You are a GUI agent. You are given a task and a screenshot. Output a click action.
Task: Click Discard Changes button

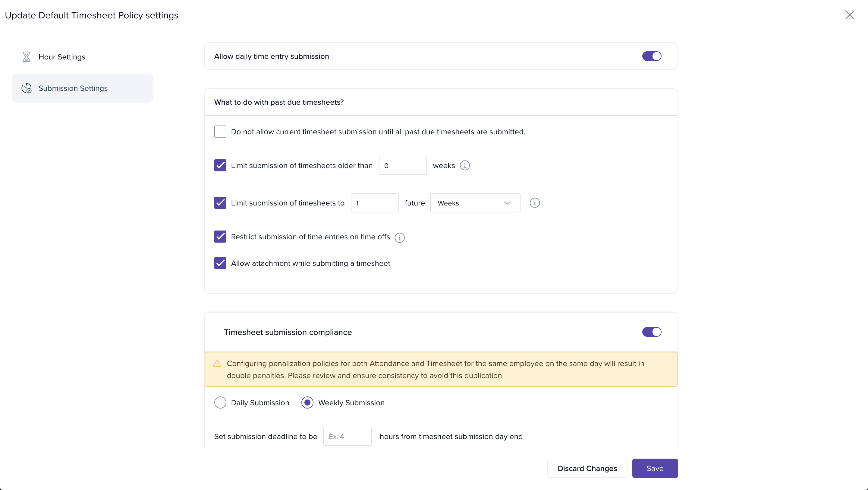(x=587, y=468)
